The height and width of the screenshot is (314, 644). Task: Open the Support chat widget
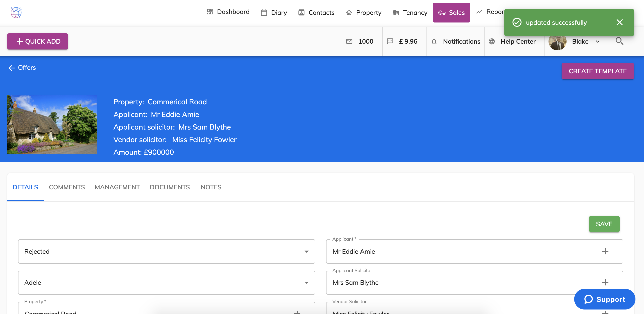(x=604, y=299)
